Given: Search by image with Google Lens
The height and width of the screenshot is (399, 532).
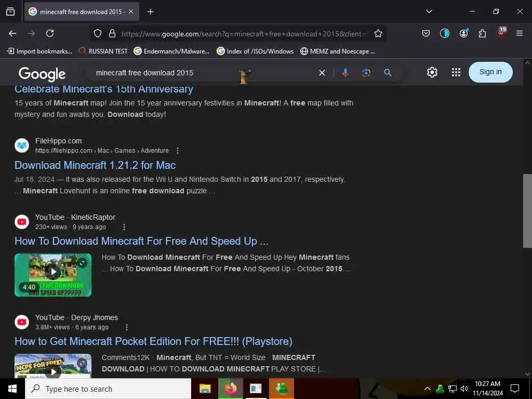Looking at the screenshot, I should pyautogui.click(x=366, y=73).
